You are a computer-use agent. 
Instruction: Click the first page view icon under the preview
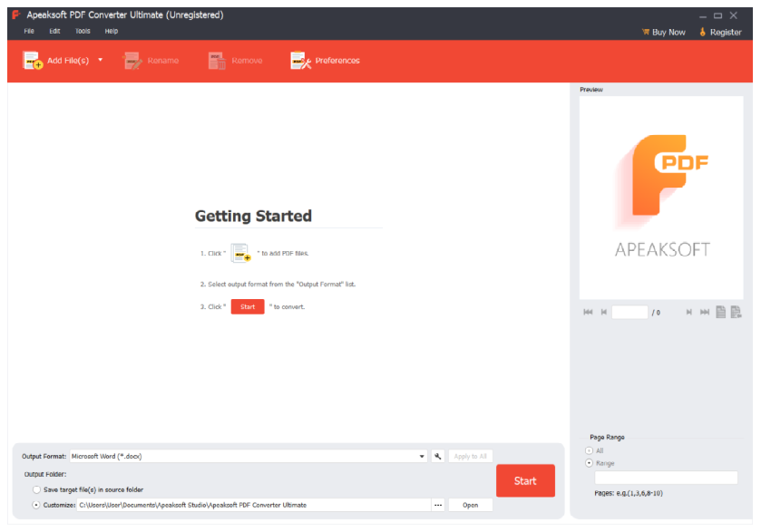pyautogui.click(x=721, y=312)
